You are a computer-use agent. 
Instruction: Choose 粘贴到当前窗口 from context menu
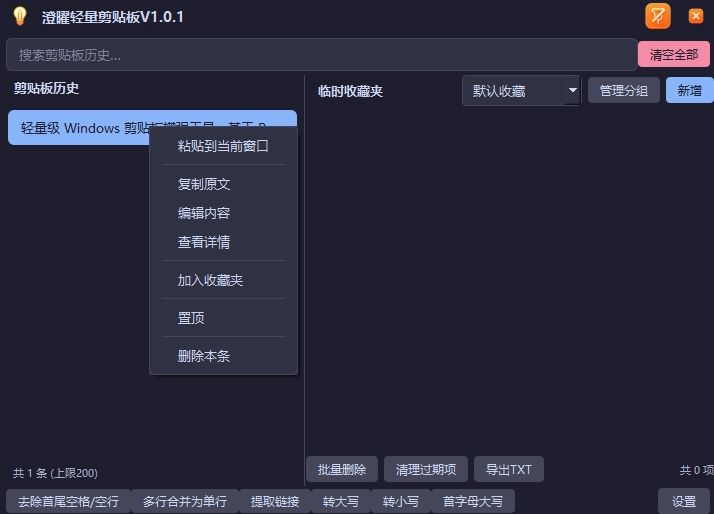(223, 146)
